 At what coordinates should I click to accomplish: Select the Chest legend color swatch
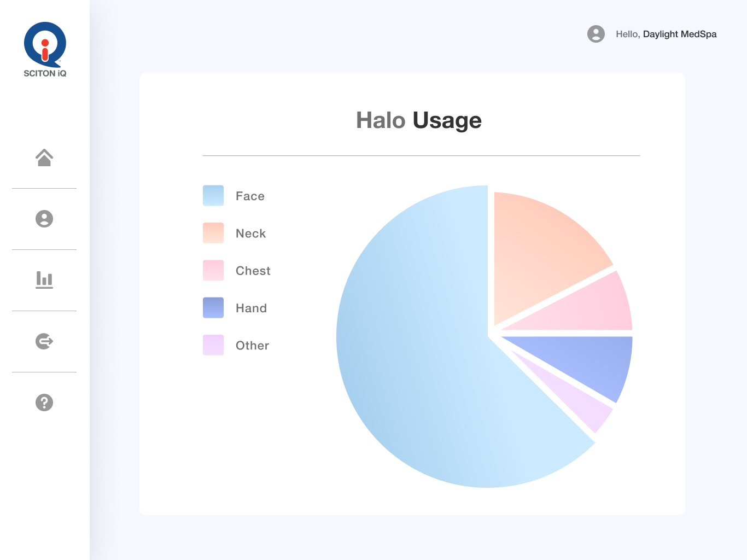[213, 270]
